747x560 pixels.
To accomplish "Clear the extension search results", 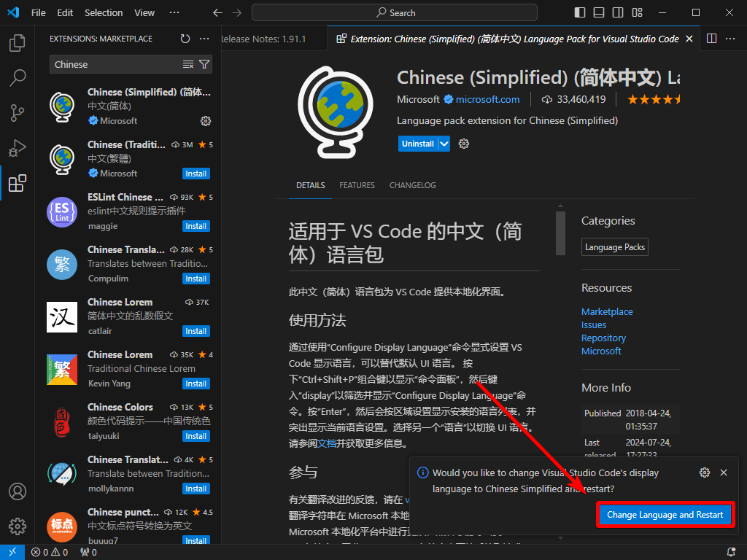I will tap(187, 64).
